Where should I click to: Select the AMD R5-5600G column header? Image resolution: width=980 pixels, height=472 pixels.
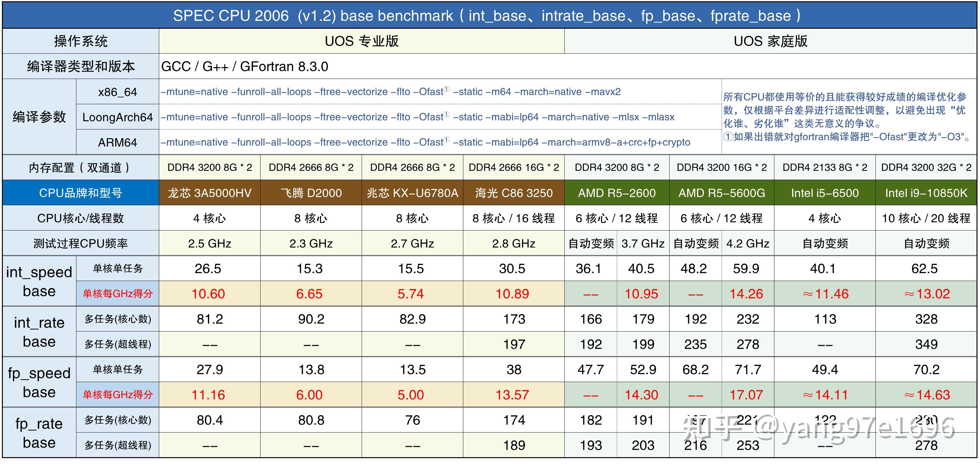coord(722,193)
